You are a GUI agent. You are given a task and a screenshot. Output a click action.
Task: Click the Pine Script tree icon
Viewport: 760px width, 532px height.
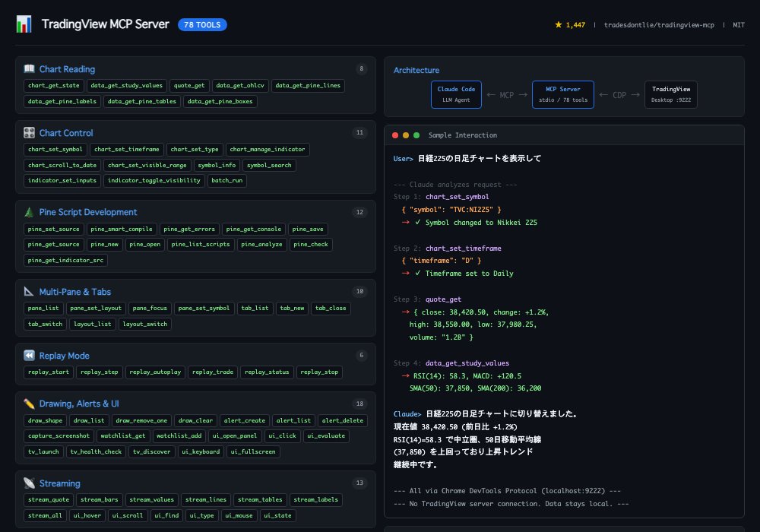pos(29,212)
